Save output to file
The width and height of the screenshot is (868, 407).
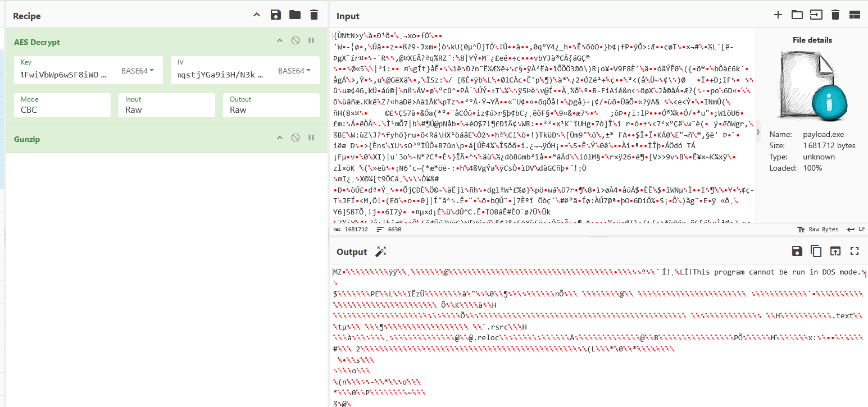click(797, 251)
